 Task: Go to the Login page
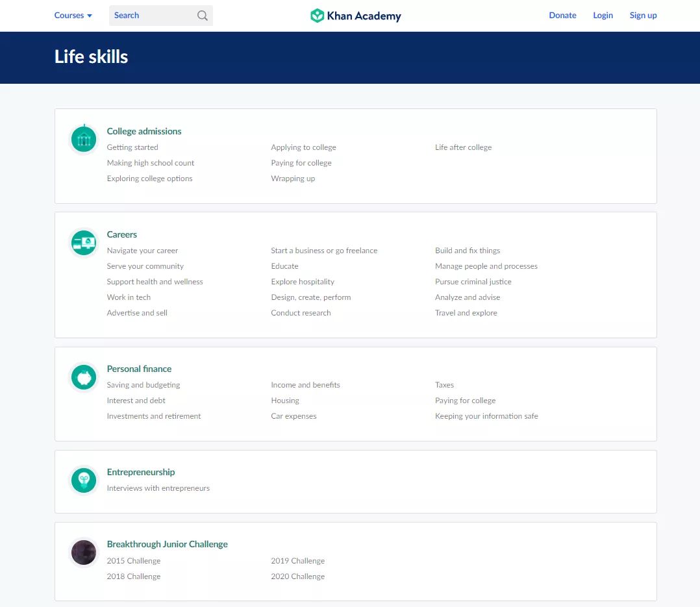click(x=603, y=15)
